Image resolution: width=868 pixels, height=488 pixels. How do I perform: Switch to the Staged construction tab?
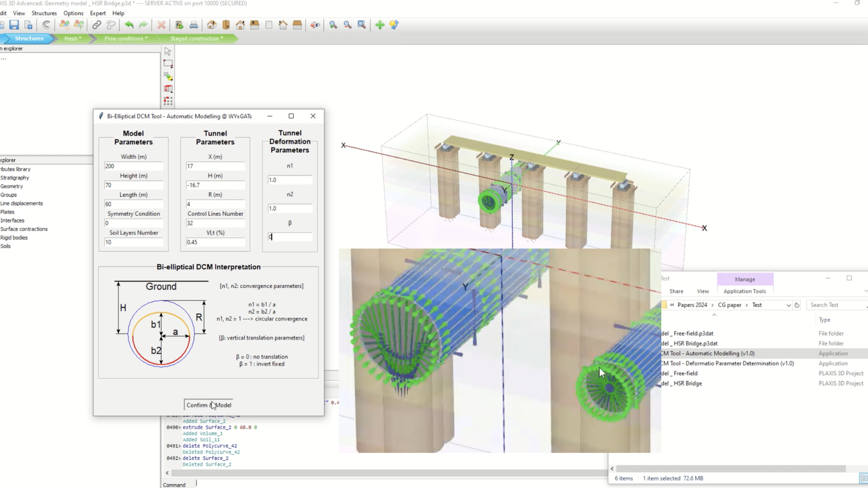(196, 38)
